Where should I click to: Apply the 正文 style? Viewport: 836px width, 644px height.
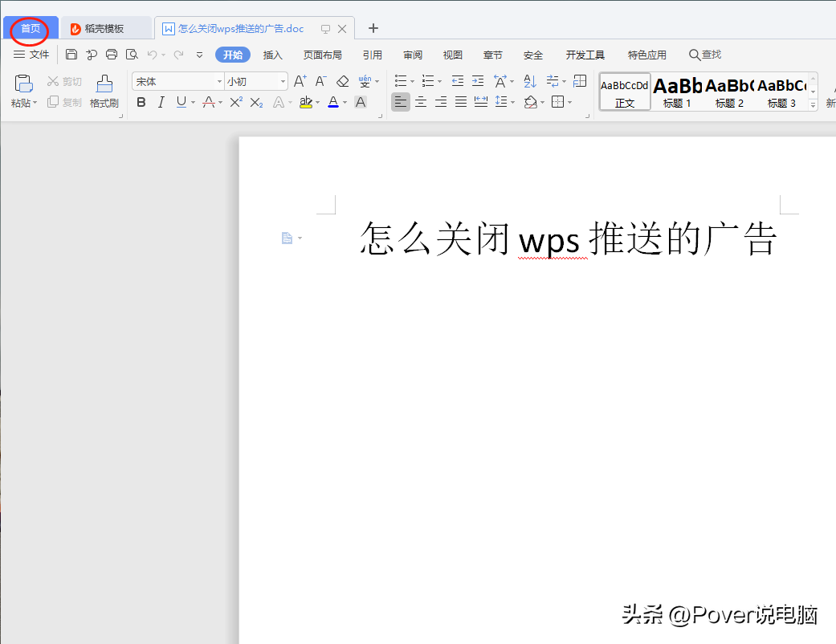pos(625,92)
